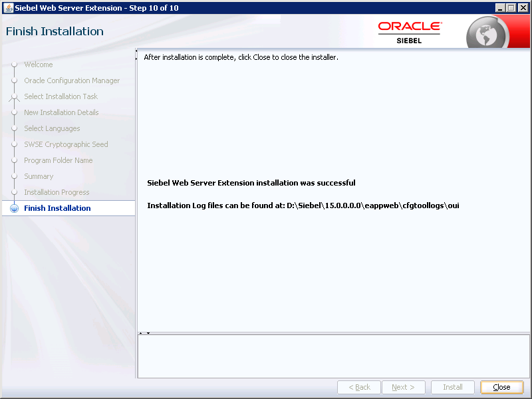Select the Welcome step in sidebar
The height and width of the screenshot is (399, 532).
(39, 65)
